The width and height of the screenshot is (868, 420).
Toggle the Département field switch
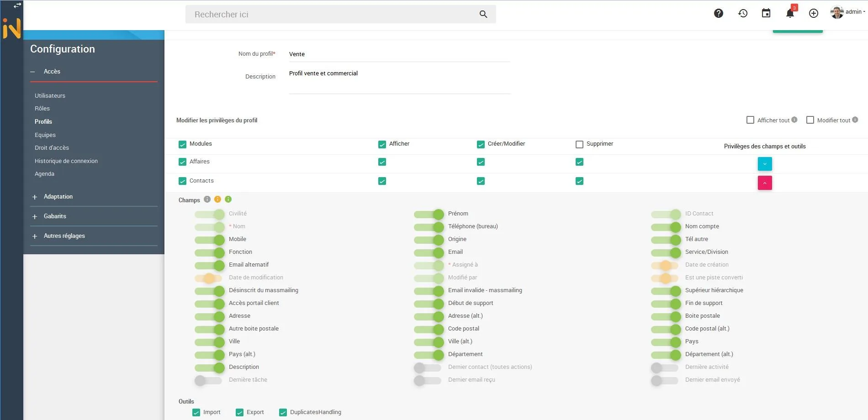coord(429,355)
